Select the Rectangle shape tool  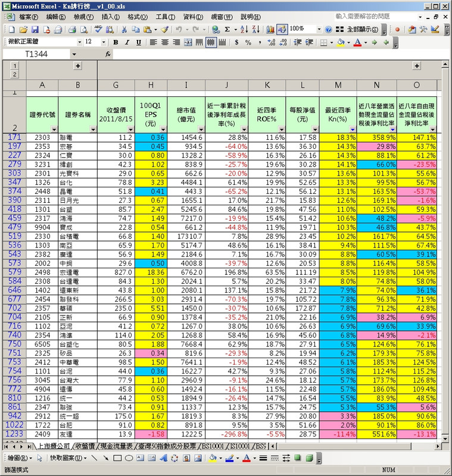pos(117,458)
